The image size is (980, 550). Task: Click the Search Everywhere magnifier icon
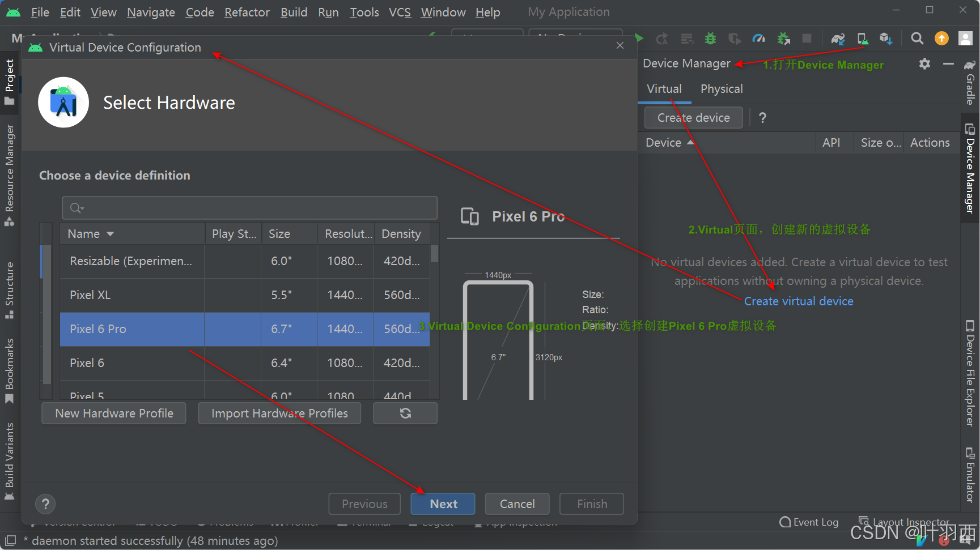coord(917,39)
